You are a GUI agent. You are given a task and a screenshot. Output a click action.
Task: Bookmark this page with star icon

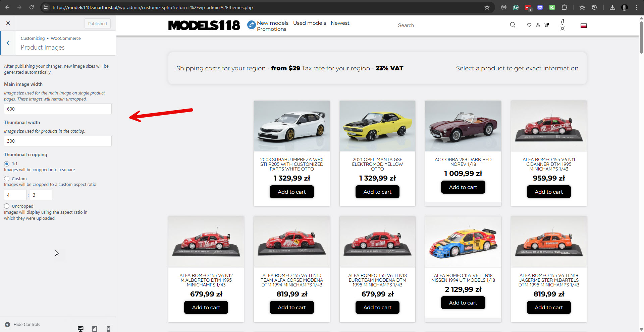[487, 7]
